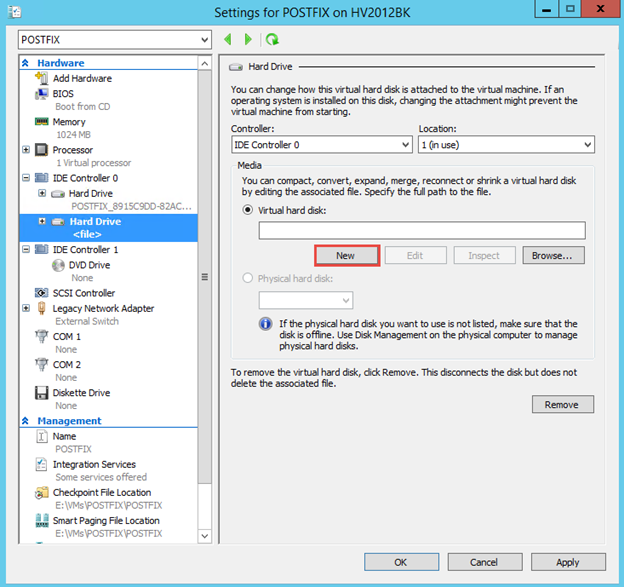The width and height of the screenshot is (624, 587).
Task: Select the Virtual hard disk radio button
Action: coord(248,210)
